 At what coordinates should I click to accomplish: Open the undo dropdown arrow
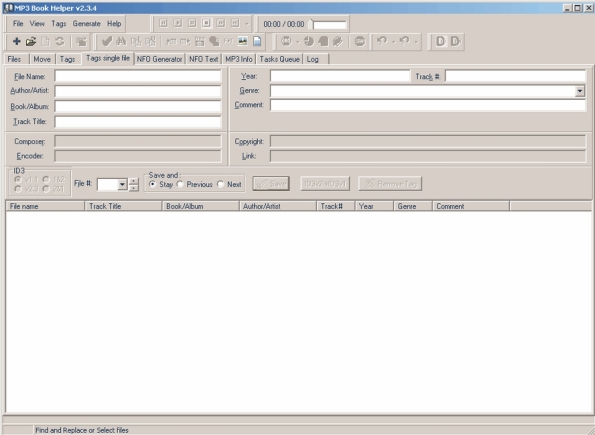pos(393,42)
